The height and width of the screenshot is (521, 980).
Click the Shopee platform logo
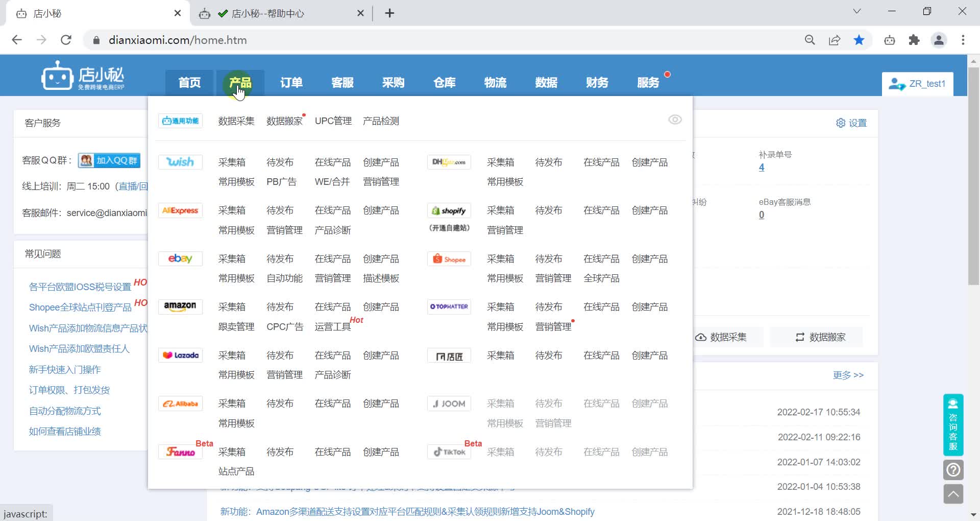449,259
